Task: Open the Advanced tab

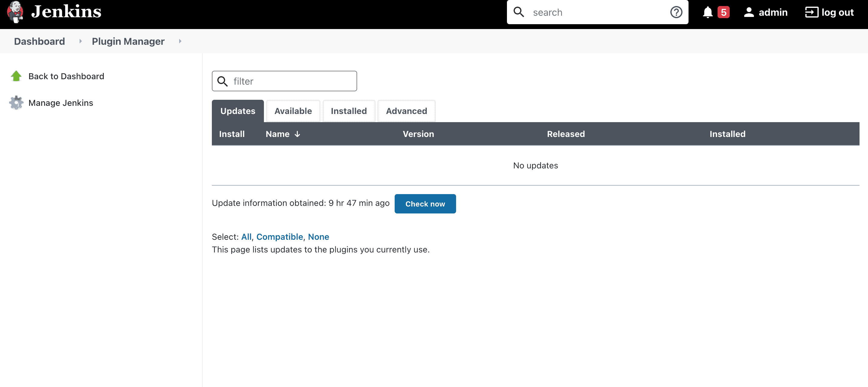Action: click(x=406, y=111)
